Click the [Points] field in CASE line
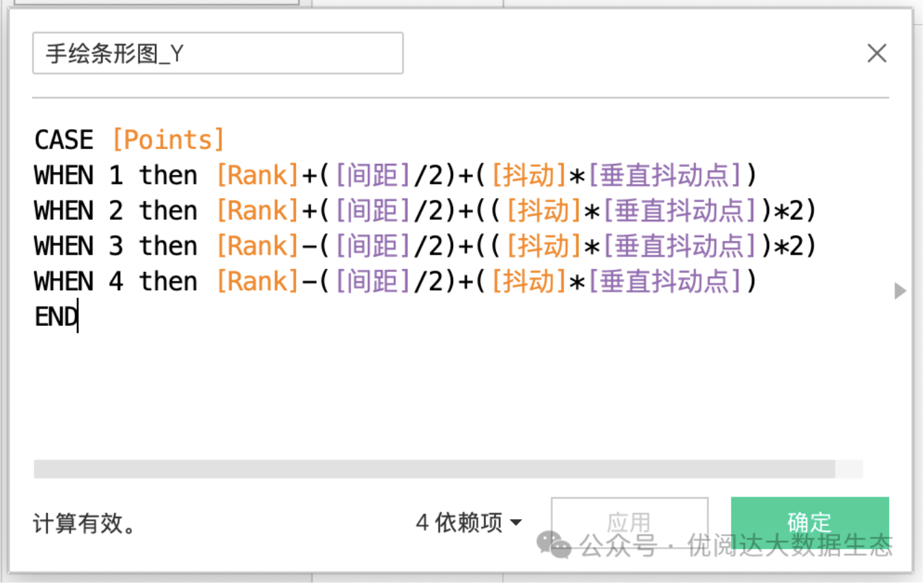This screenshot has width=924, height=586. point(168,140)
